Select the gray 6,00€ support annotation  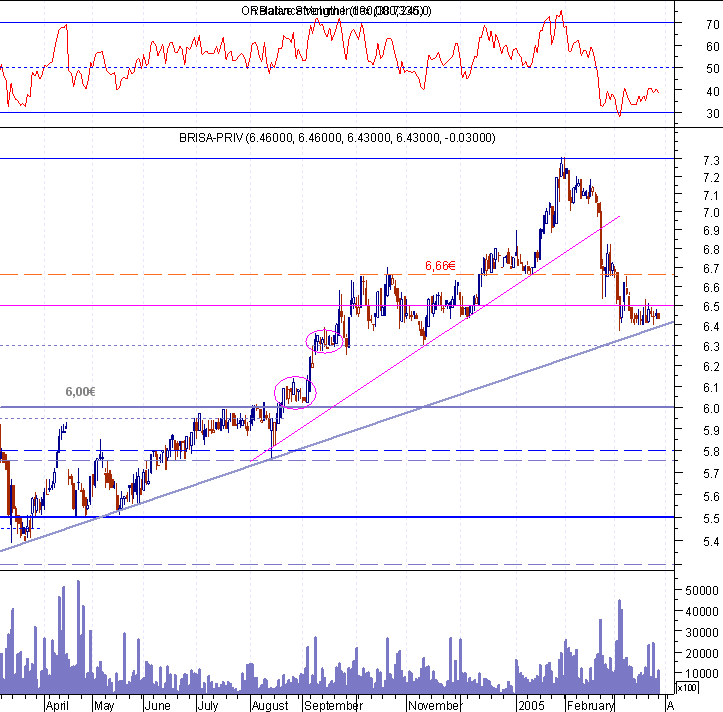(x=81, y=392)
